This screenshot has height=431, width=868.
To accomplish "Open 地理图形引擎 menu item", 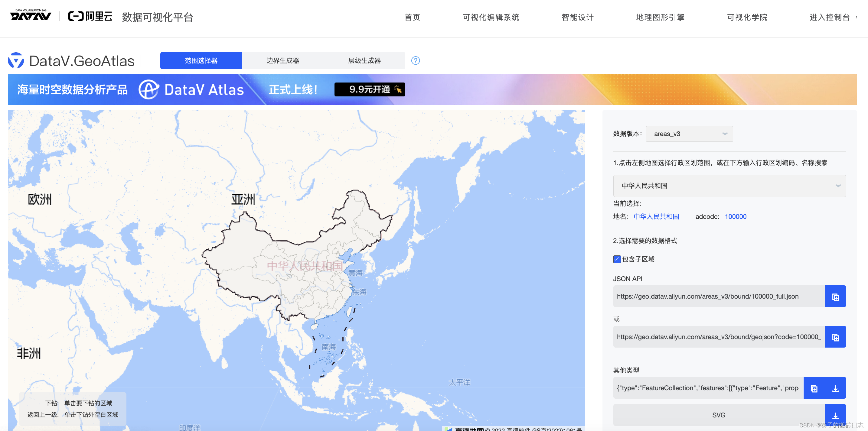I will [x=660, y=17].
